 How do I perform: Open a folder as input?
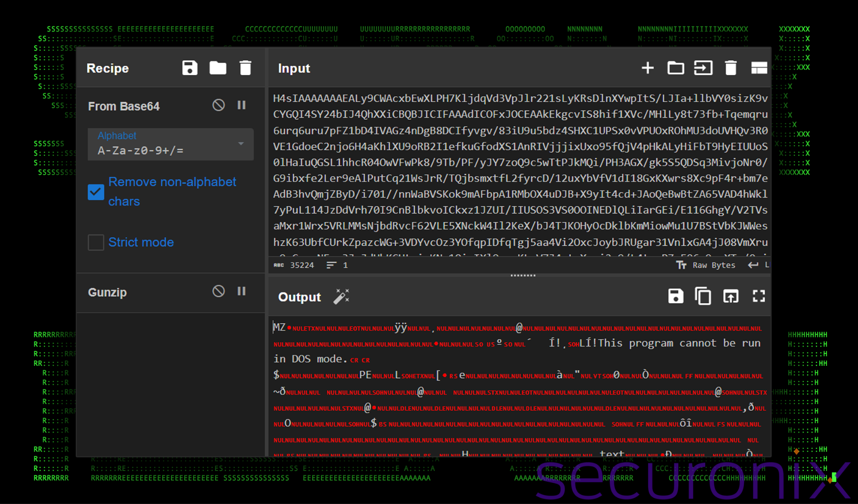[675, 68]
